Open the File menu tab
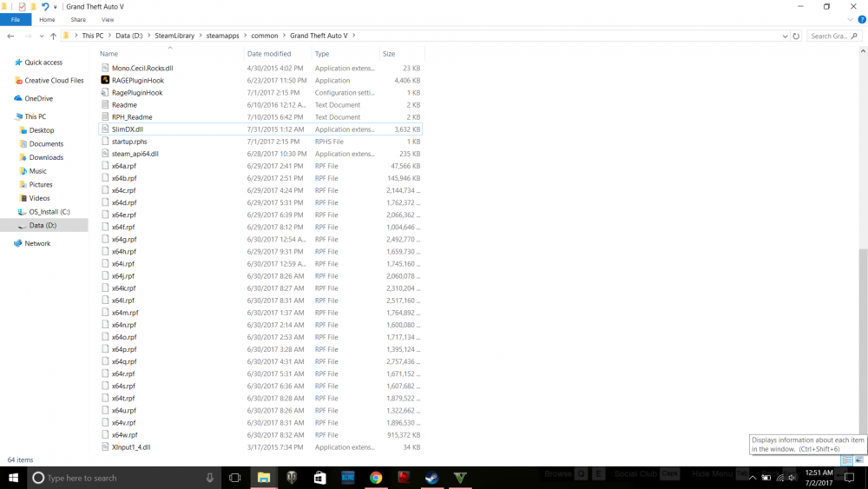This screenshot has width=868, height=489. pos(16,19)
